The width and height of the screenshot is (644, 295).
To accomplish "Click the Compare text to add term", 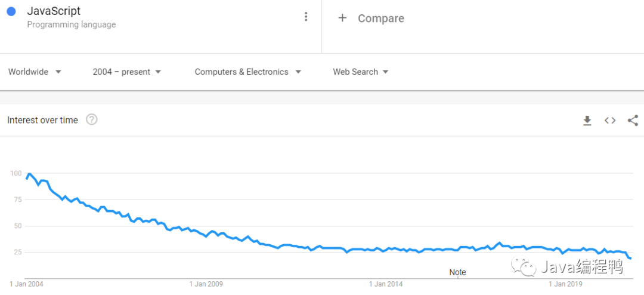I will 380,19.
